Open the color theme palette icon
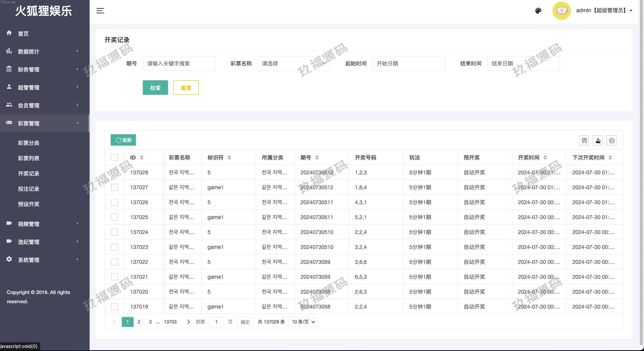This screenshot has height=351, width=644. [538, 11]
